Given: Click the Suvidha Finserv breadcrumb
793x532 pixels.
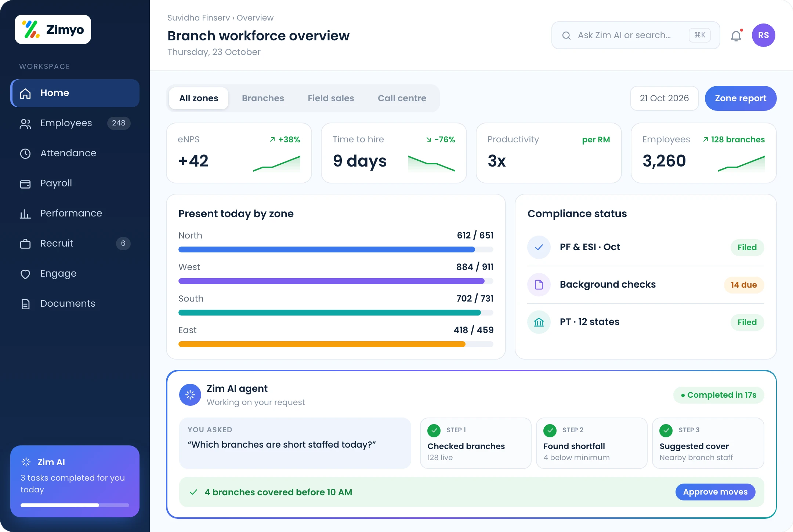Looking at the screenshot, I should click(199, 18).
